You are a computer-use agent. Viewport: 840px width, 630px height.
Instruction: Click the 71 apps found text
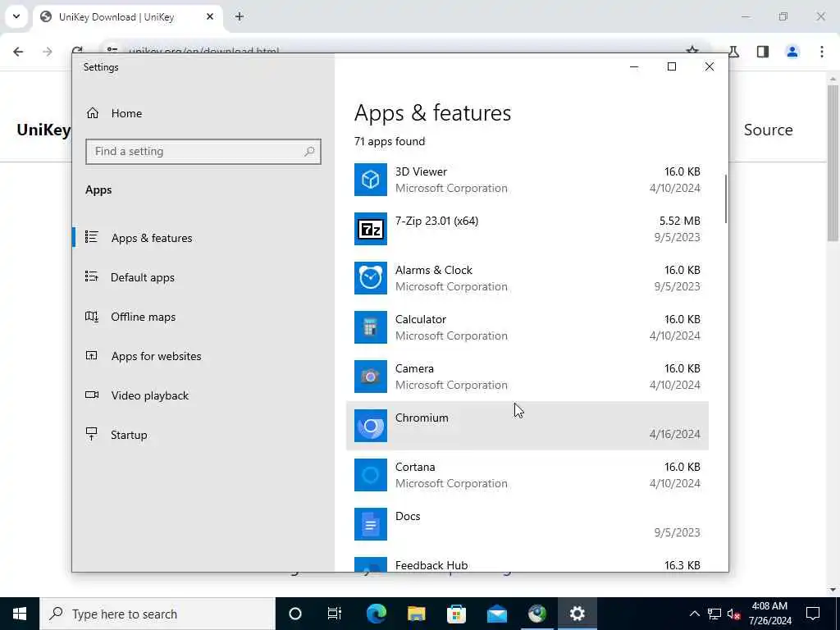coord(390,141)
